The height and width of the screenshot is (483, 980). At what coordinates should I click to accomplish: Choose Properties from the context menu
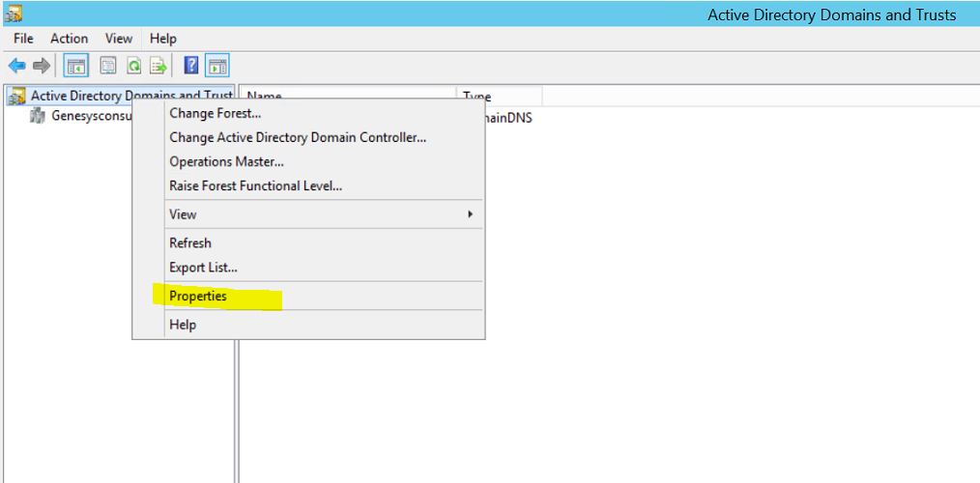coord(198,297)
